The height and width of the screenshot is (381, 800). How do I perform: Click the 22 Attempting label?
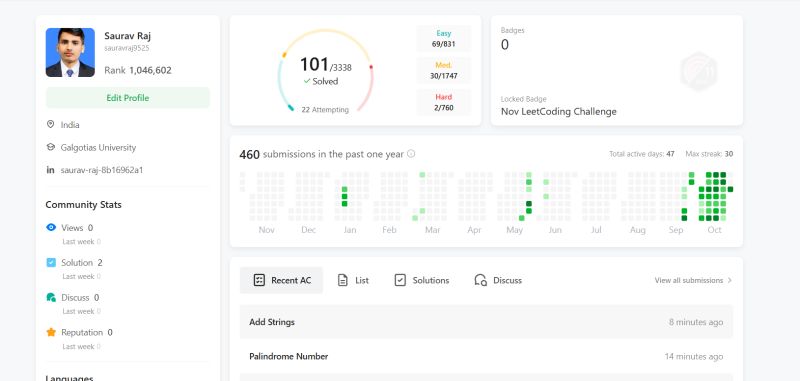click(325, 110)
